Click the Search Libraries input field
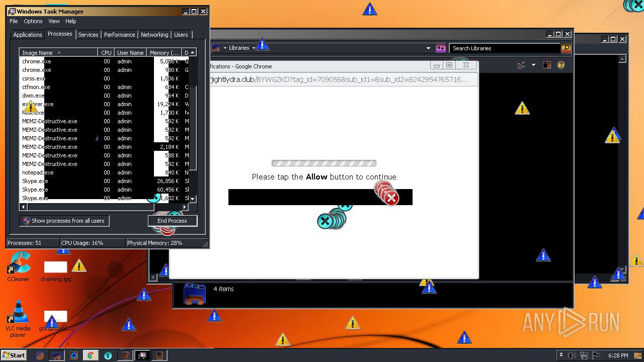 (x=505, y=48)
